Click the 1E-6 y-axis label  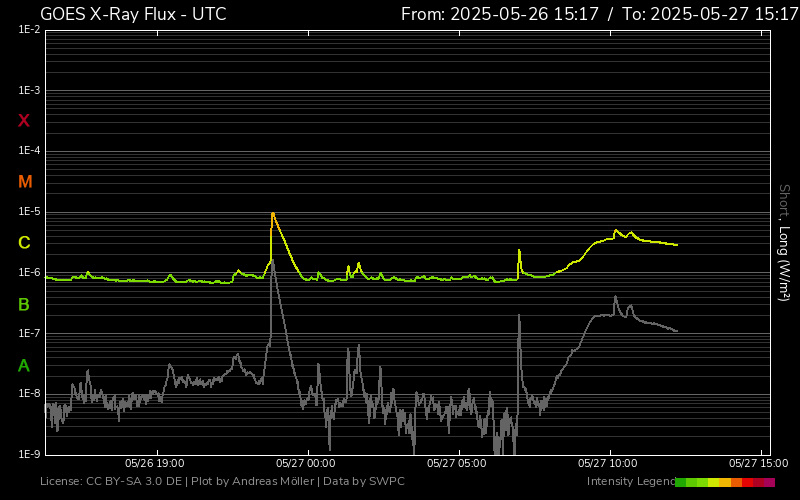coord(29,272)
